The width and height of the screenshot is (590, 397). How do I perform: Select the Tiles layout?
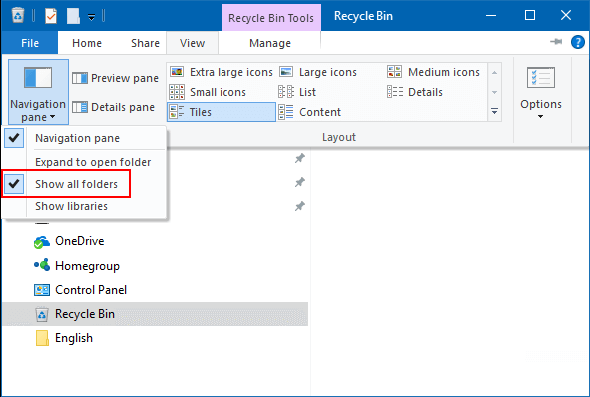click(x=221, y=112)
